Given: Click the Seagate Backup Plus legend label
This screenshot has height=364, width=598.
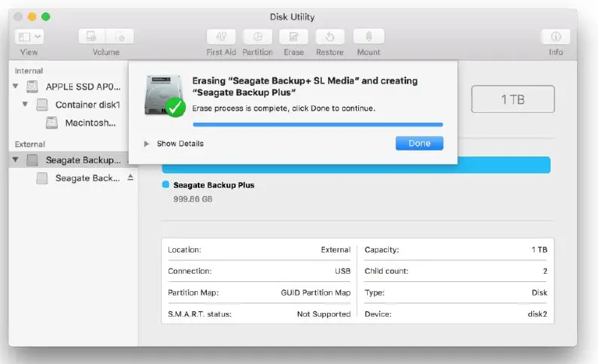Looking at the screenshot, I should click(214, 185).
